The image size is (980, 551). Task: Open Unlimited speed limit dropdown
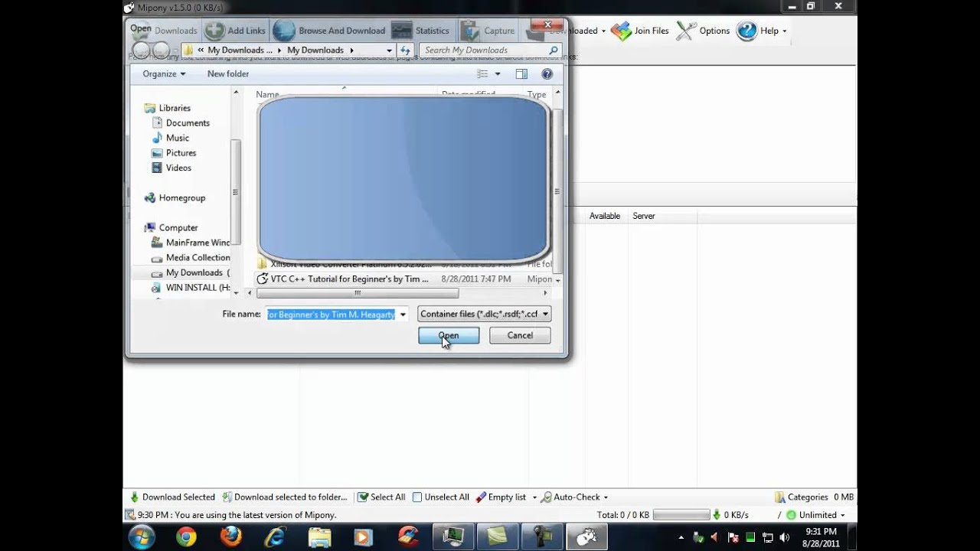[x=816, y=515]
